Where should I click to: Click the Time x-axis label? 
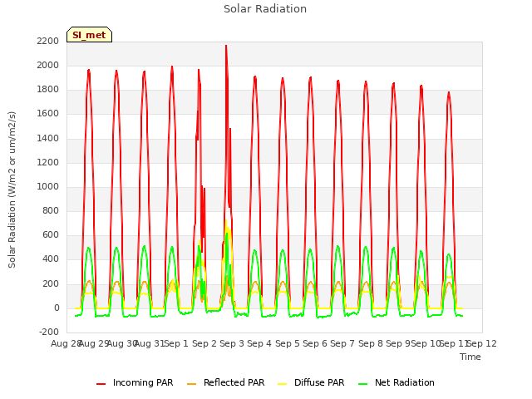pos(470,357)
